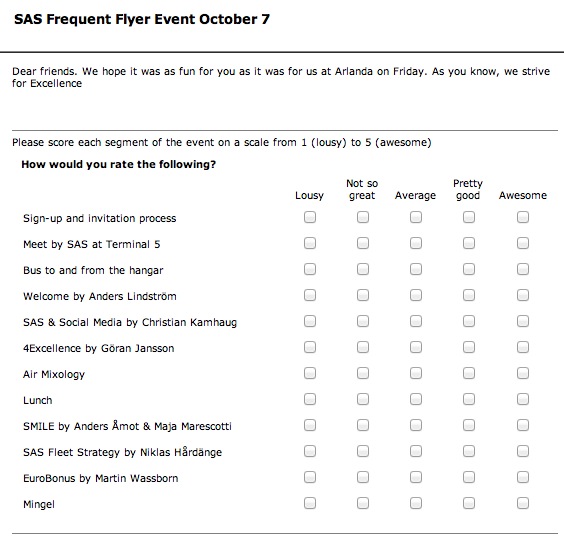This screenshot has width=564, height=542.
Task: Select Pretty good for Sign-up and invitation process
Action: [469, 217]
